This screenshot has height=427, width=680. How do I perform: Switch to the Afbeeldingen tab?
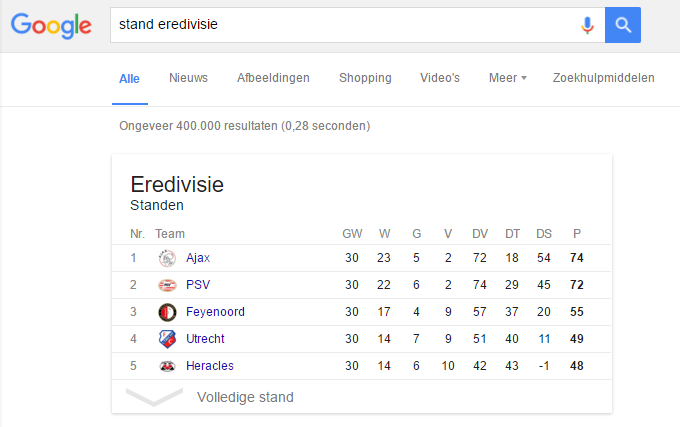[273, 78]
